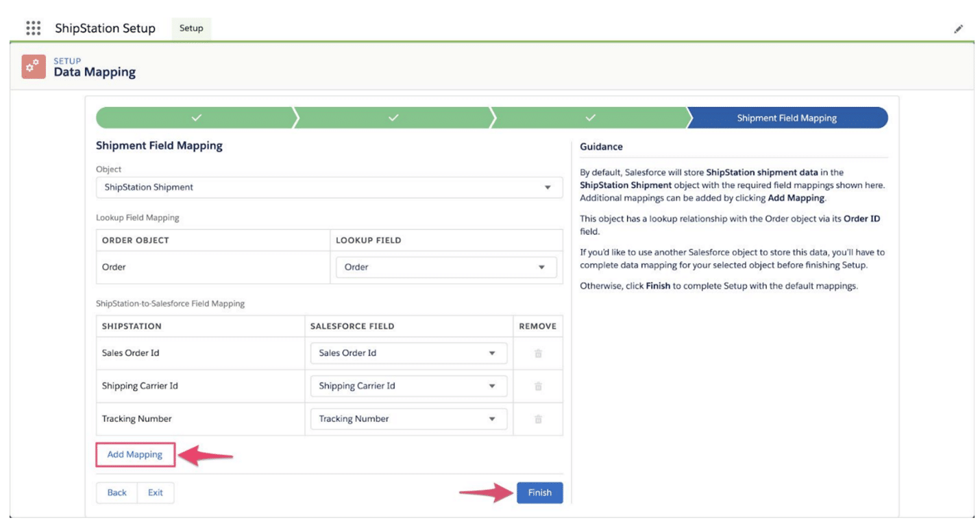
Task: Click the REMOVE column header
Action: coord(538,326)
